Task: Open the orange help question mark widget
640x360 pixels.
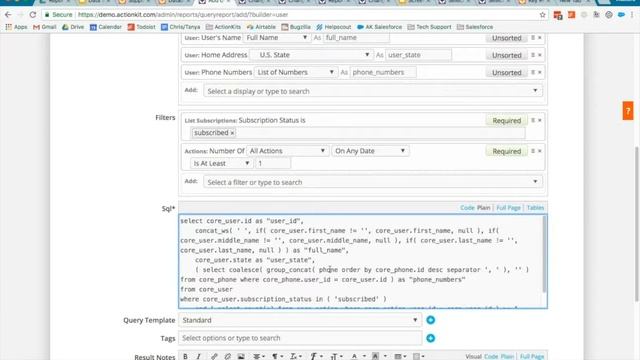Action: pos(628,111)
